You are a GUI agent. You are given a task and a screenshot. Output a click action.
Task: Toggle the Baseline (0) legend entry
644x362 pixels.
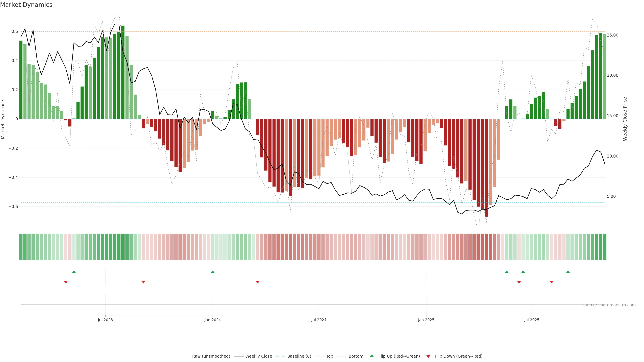pos(299,356)
